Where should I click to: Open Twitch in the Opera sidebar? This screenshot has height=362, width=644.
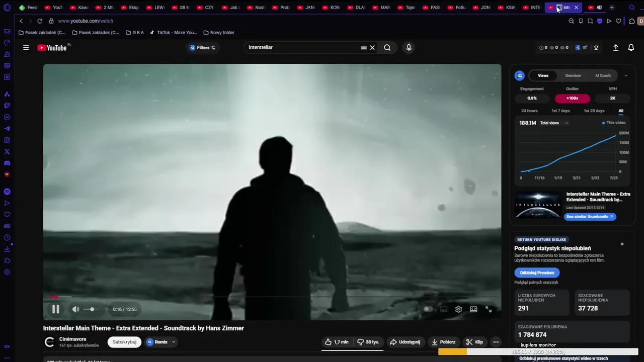(7, 106)
